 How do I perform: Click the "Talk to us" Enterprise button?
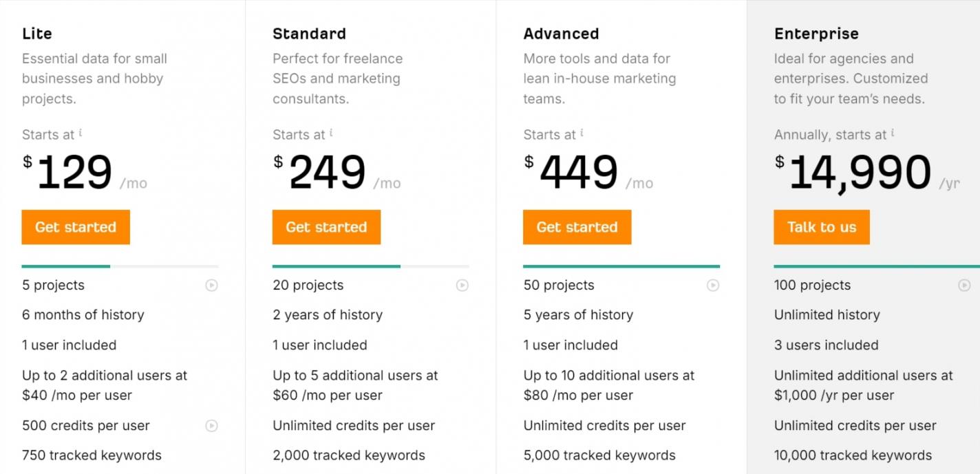[x=821, y=227]
